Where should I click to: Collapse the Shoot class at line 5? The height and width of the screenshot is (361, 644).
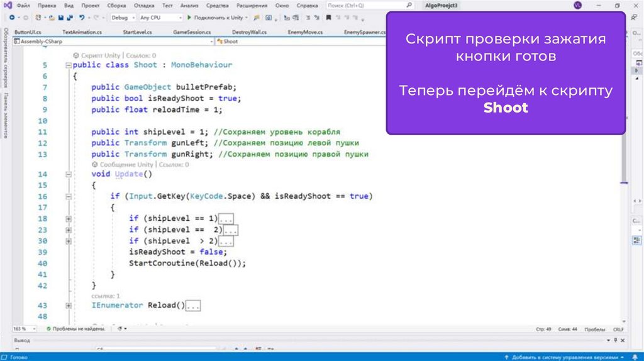click(x=69, y=65)
